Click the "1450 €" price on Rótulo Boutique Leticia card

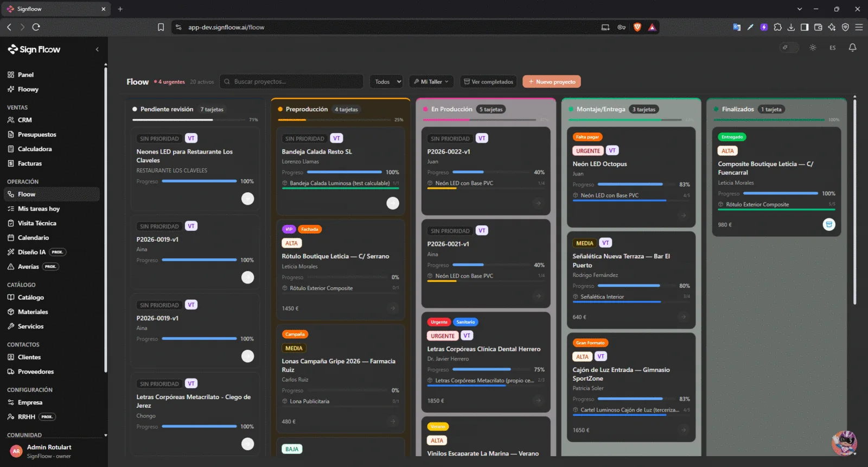click(x=290, y=308)
